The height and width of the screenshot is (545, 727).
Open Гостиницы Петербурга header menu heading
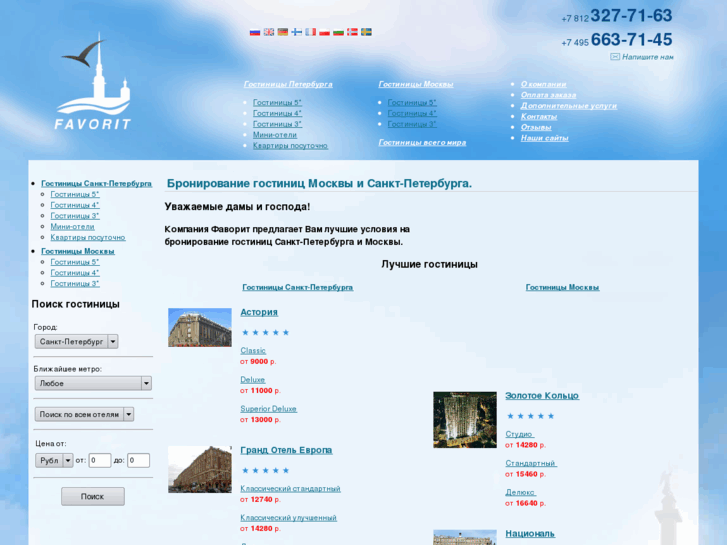coord(288,84)
